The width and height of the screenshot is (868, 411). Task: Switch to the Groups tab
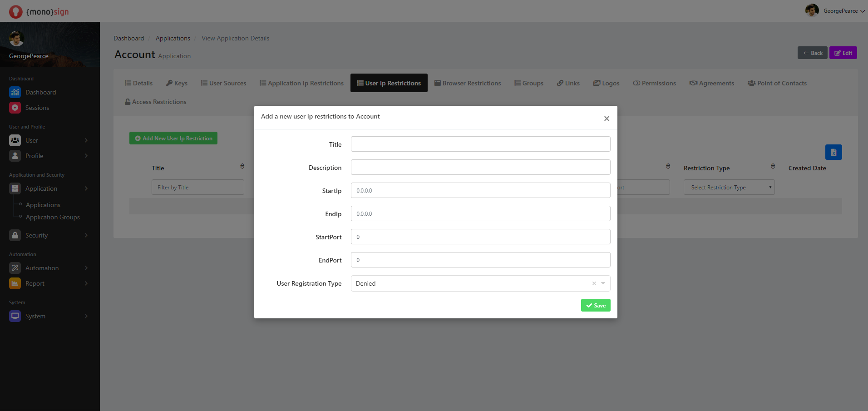(x=529, y=83)
